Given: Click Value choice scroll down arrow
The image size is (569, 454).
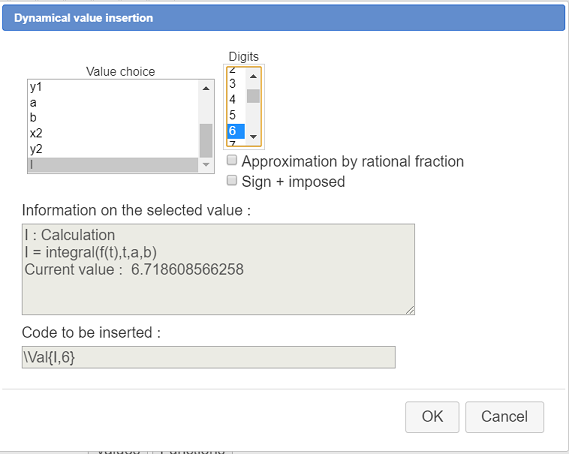Looking at the screenshot, I should coord(206,165).
